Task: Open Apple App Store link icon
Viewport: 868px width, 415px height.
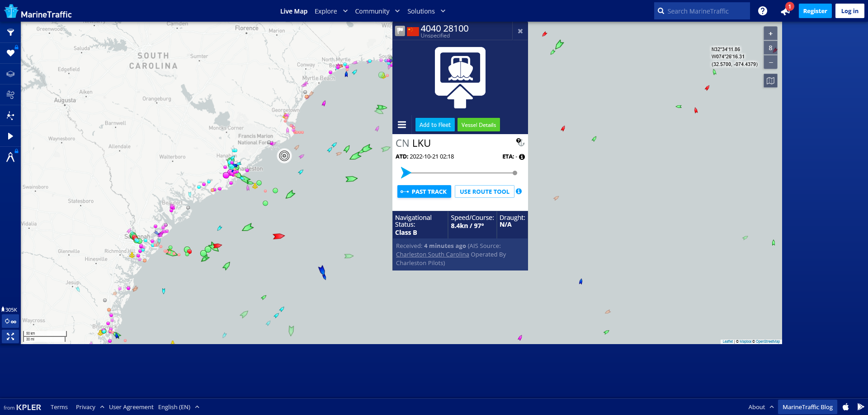Action: pyautogui.click(x=846, y=407)
